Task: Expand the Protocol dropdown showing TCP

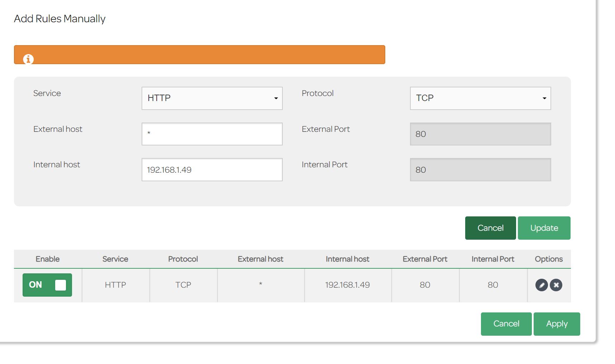Action: (x=480, y=98)
